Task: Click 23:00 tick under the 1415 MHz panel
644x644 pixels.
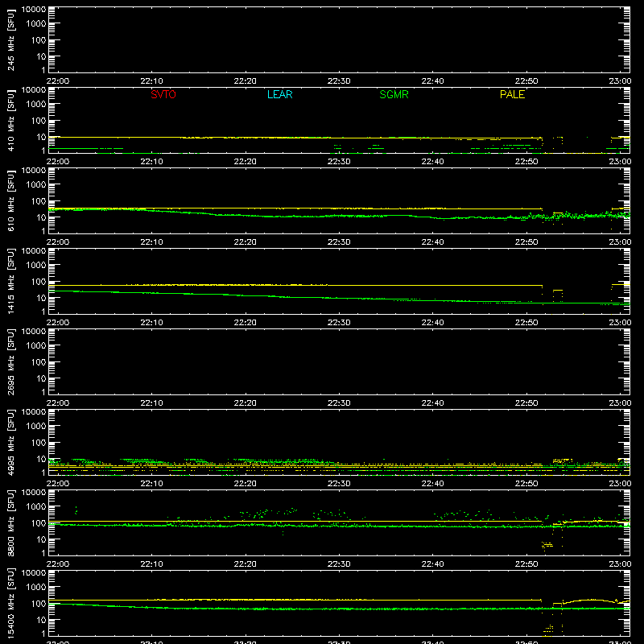Action: coord(620,323)
